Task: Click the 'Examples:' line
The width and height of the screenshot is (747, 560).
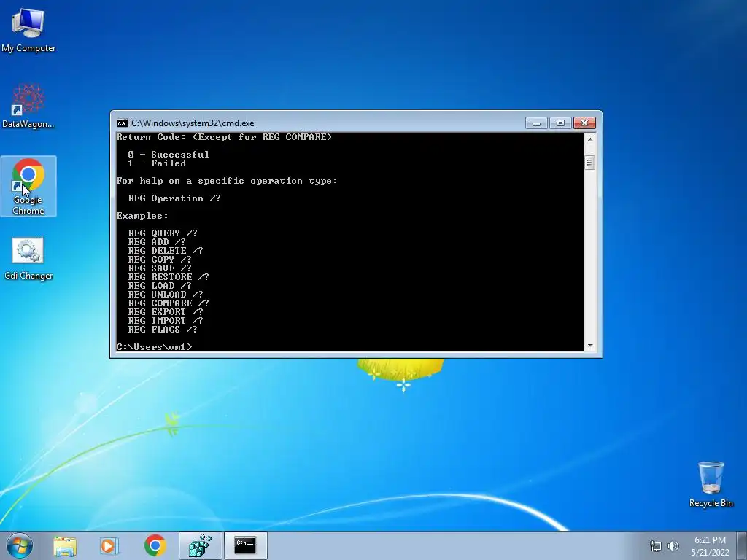Action: tap(142, 216)
